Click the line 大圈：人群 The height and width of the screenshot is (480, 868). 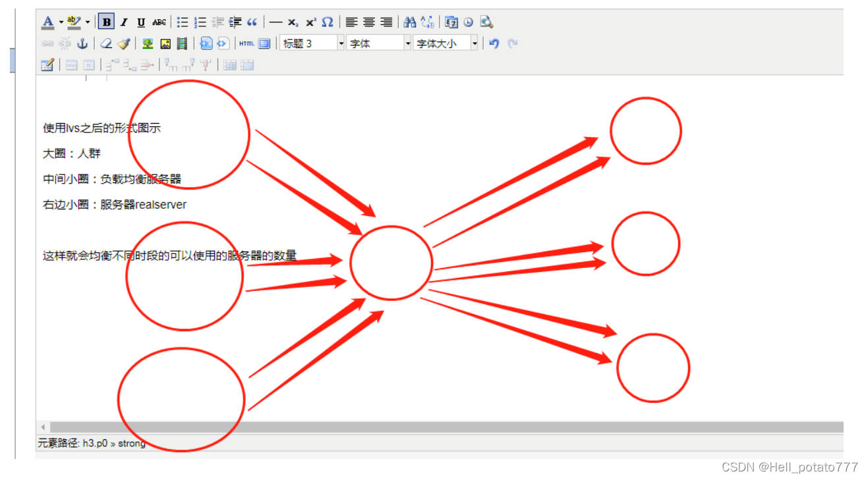(72, 153)
